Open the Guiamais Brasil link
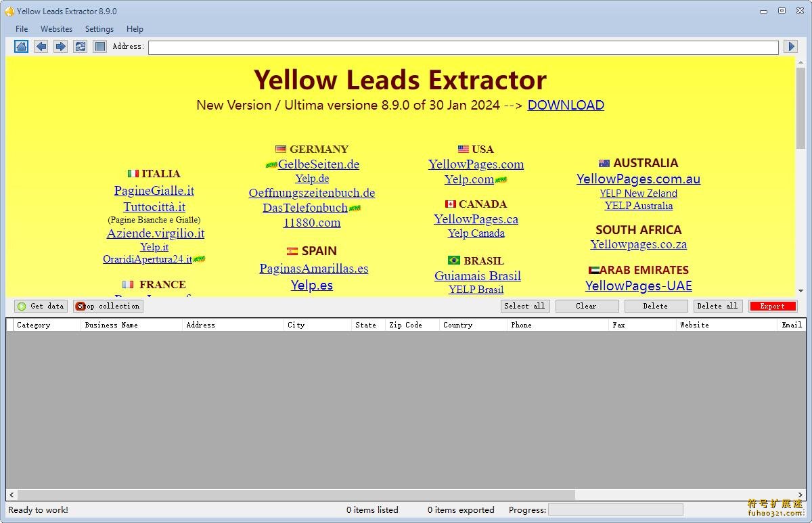The image size is (812, 523). (478, 276)
